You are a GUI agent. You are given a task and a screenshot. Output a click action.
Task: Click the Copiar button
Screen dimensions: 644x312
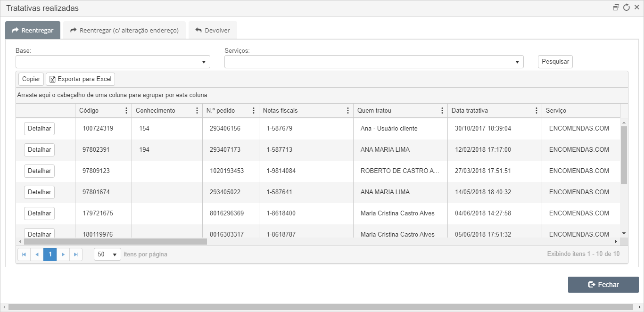(x=31, y=79)
